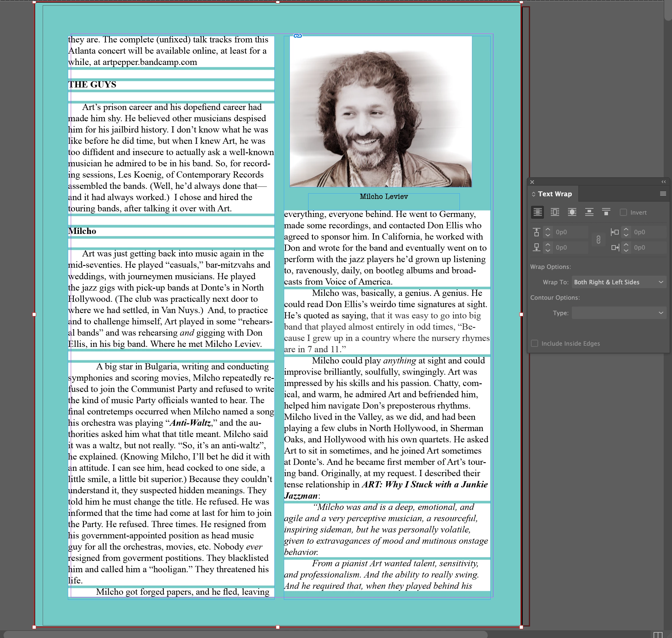The height and width of the screenshot is (638, 672).
Task: Open the Contour Options Type dropdown
Action: (x=619, y=313)
